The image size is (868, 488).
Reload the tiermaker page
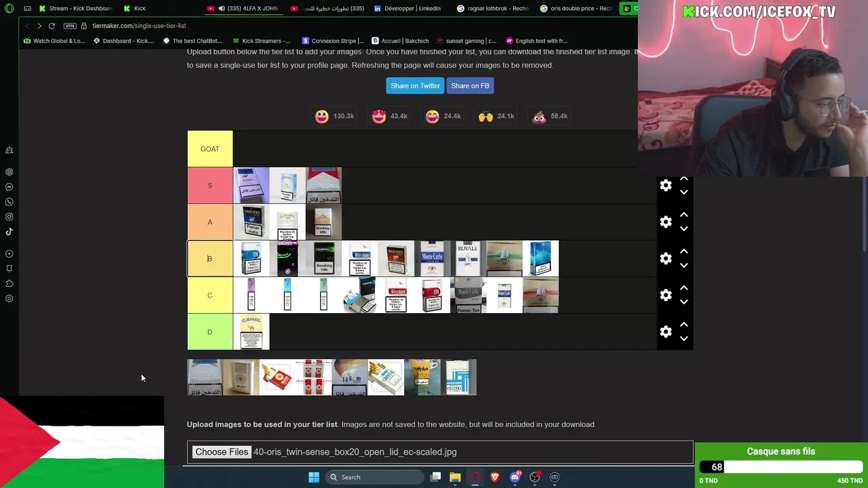pos(52,26)
